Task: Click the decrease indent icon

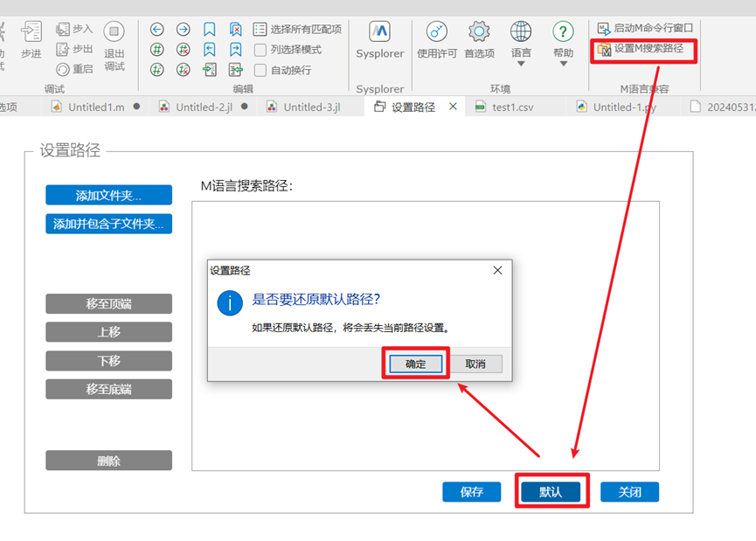Action: pyautogui.click(x=235, y=70)
